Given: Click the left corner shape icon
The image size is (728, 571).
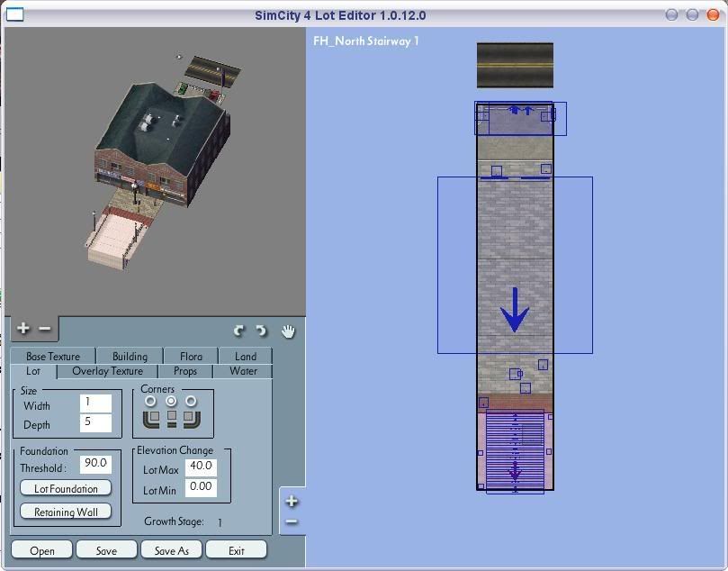Looking at the screenshot, I should point(151,419).
